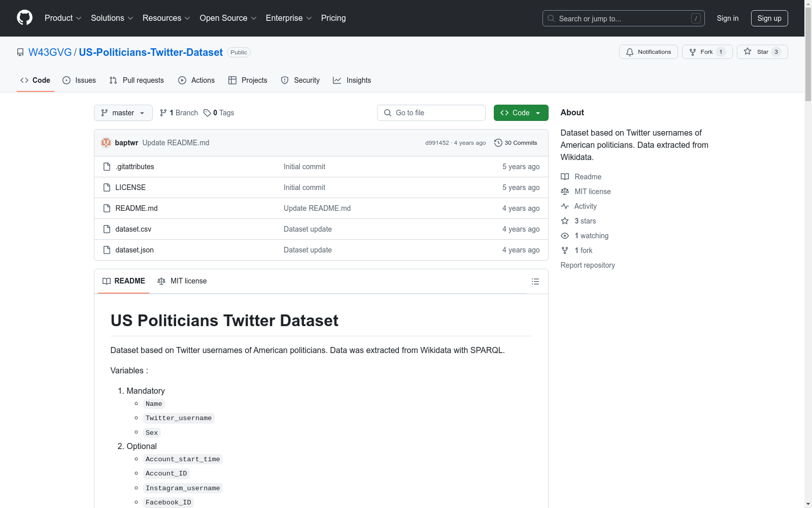Fork the repository
Screen dimensions: 812x508
707,52
